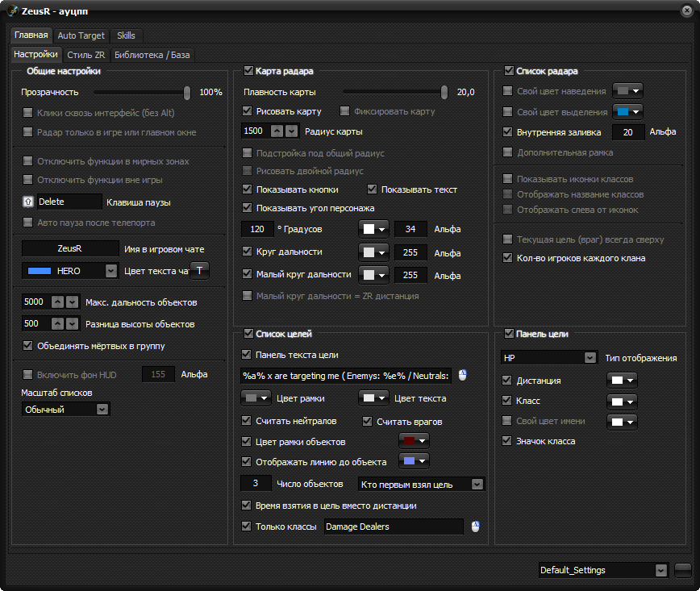Uncheck the Карта радара group checkbox
Screen dimensions: 700x591
248,70
